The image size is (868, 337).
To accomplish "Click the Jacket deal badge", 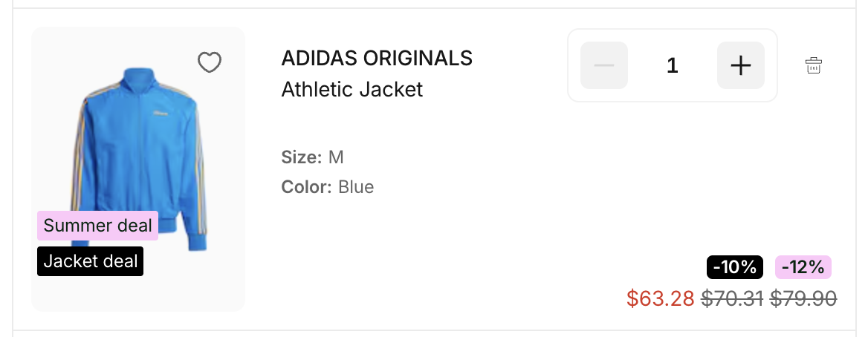I will click(90, 261).
